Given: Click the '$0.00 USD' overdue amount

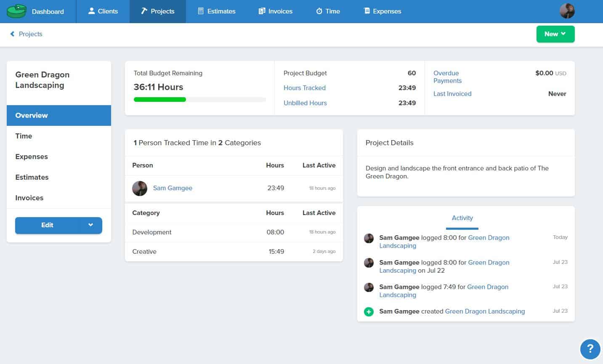Looking at the screenshot, I should 551,73.
